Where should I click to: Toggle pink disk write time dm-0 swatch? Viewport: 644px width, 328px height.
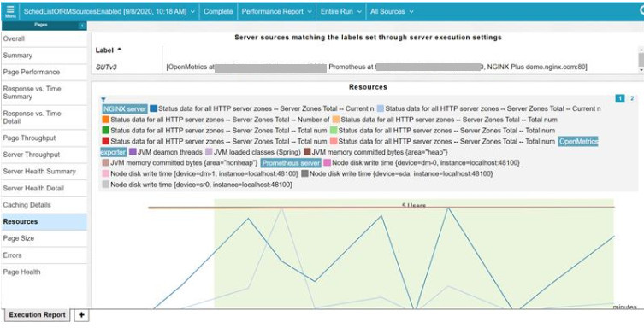tap(327, 163)
